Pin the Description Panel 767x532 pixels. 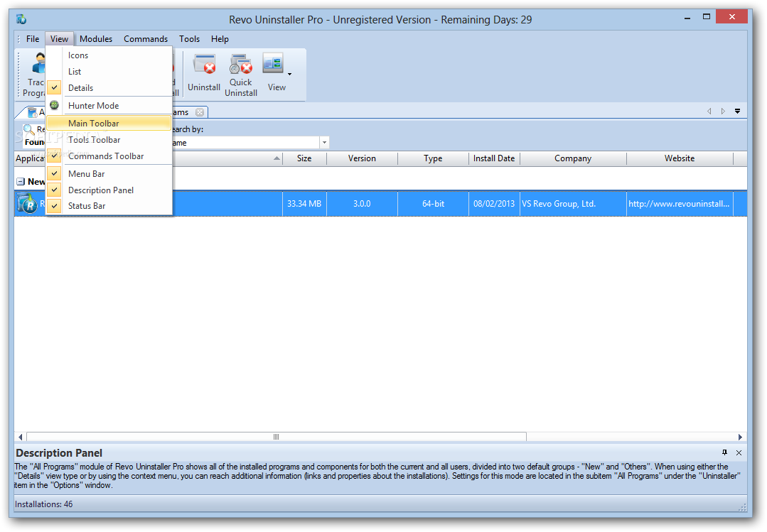[724, 452]
